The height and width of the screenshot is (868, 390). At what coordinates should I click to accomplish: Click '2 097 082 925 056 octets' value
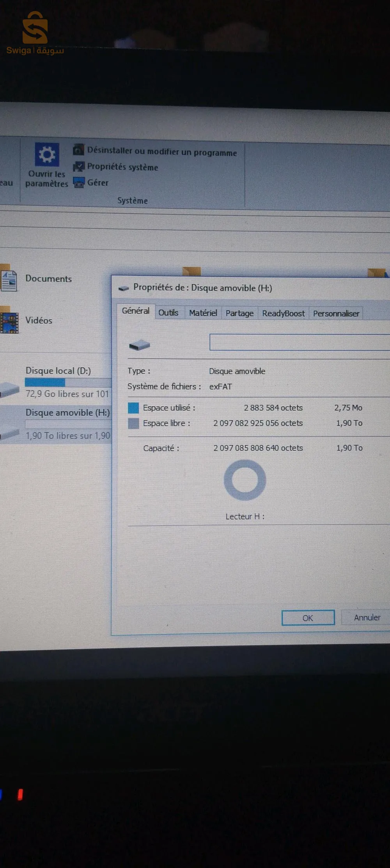pyautogui.click(x=258, y=423)
